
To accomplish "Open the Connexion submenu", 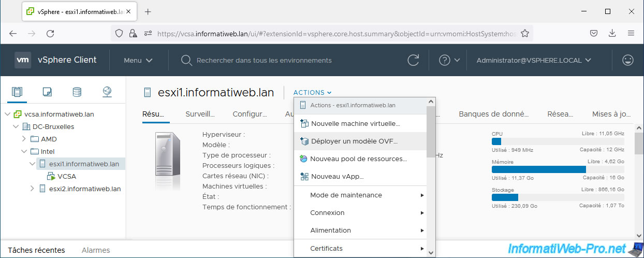I will point(360,212).
